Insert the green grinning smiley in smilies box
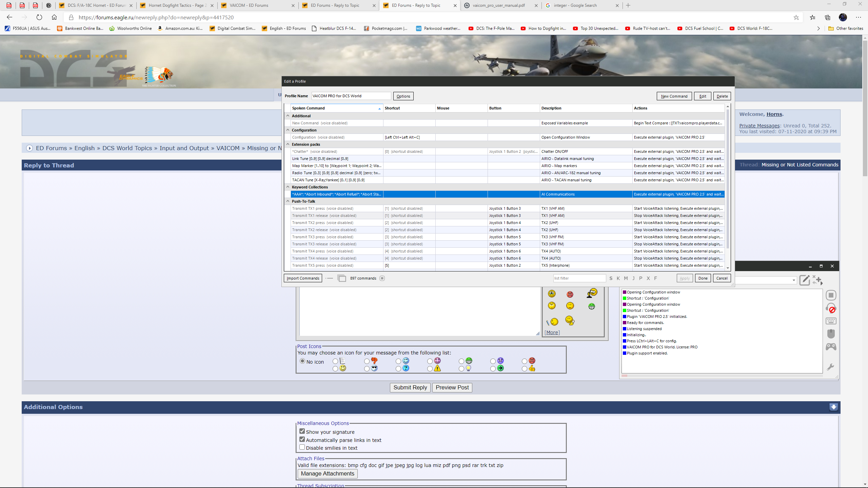Screen dimensions: 868x488 click(592, 306)
